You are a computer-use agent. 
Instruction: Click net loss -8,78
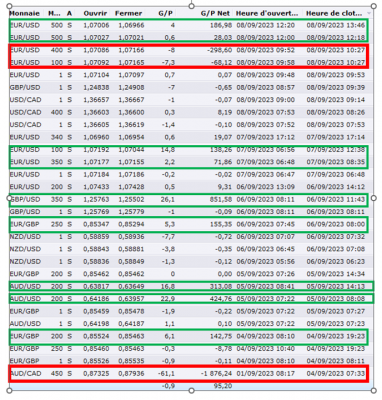[x=224, y=348]
